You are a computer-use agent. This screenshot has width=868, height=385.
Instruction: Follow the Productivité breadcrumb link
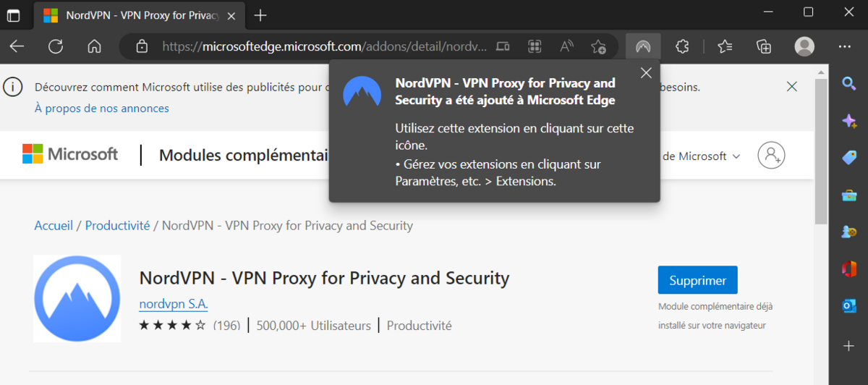coord(117,226)
